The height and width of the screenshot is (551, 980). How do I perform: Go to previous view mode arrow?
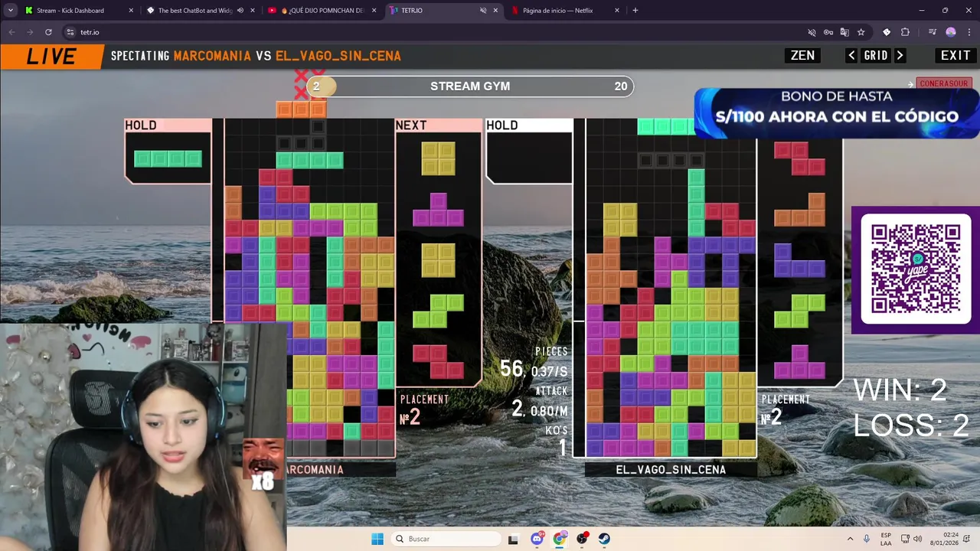[x=851, y=56]
